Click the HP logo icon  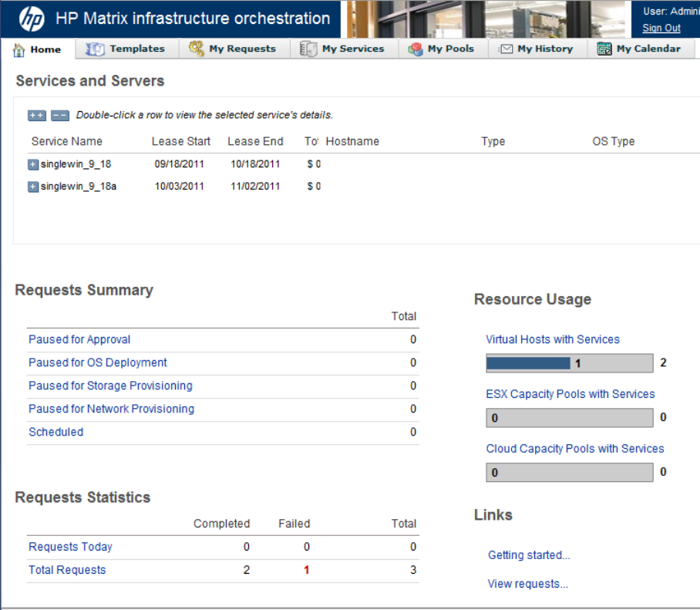click(32, 19)
